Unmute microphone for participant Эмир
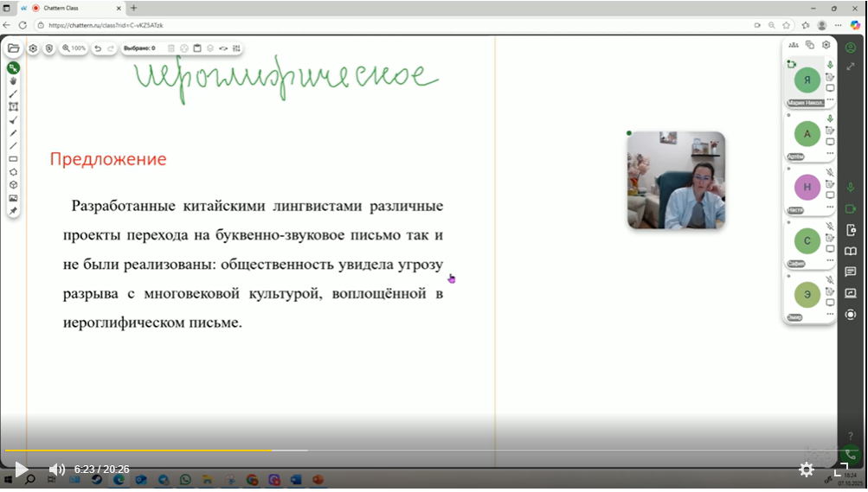 coord(830,279)
